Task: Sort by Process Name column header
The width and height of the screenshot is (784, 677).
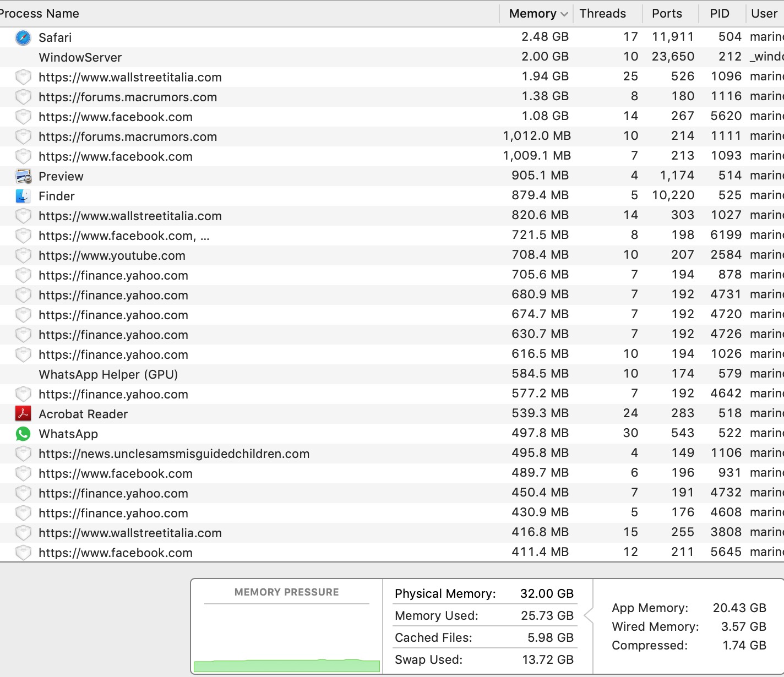Action: (x=40, y=14)
